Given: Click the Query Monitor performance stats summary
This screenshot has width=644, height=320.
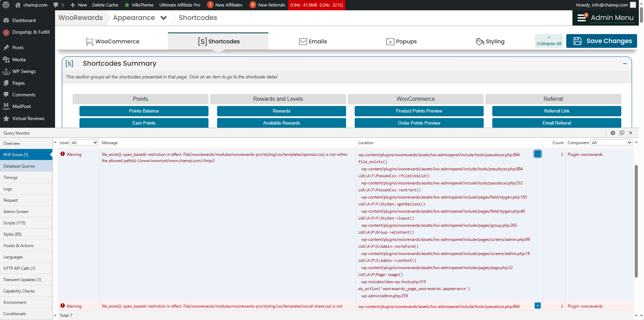Looking at the screenshot, I should (x=316, y=5).
